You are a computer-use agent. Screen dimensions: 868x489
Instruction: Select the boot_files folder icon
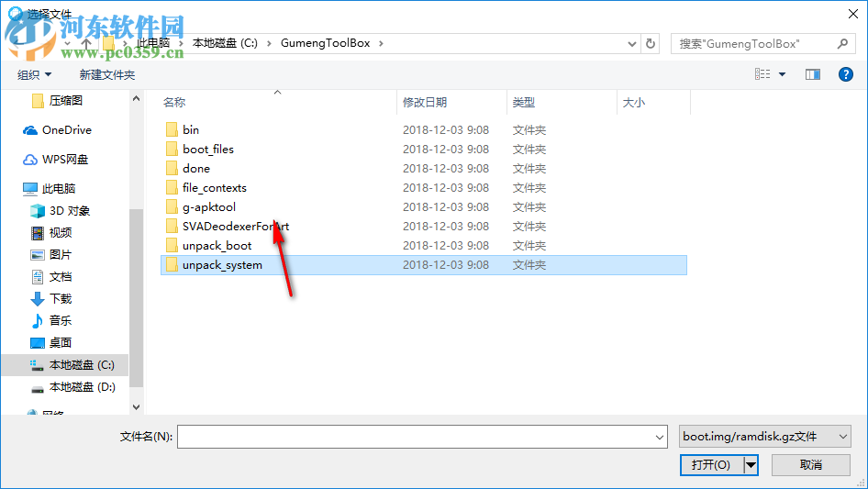(172, 149)
